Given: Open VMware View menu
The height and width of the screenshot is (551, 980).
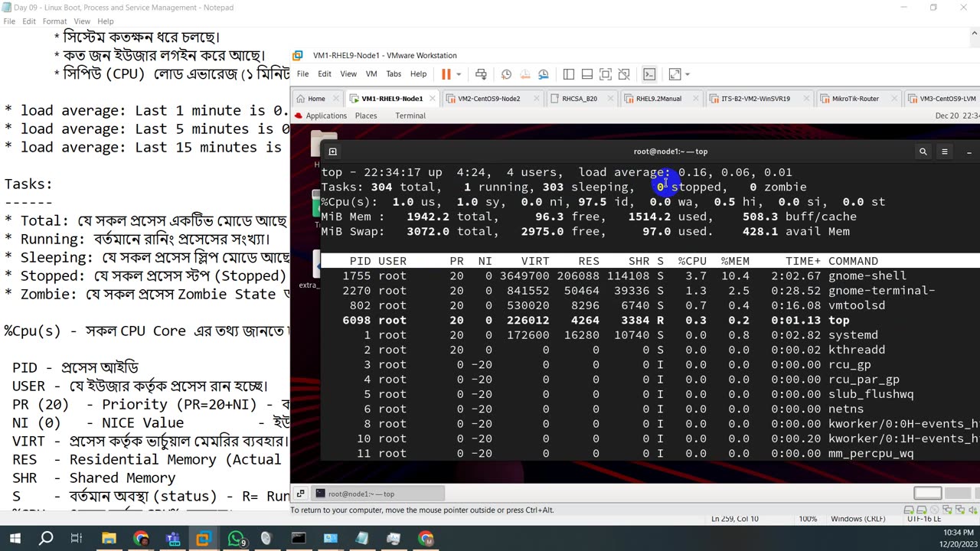Looking at the screenshot, I should (x=348, y=74).
